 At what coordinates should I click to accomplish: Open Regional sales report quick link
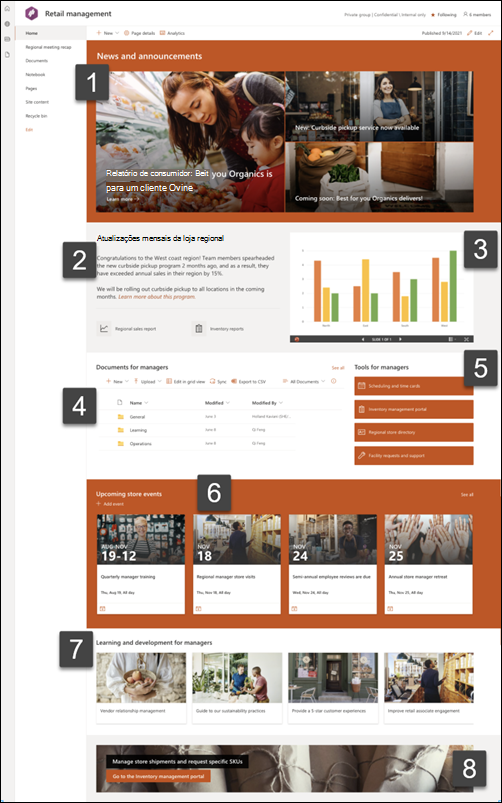coord(128,329)
